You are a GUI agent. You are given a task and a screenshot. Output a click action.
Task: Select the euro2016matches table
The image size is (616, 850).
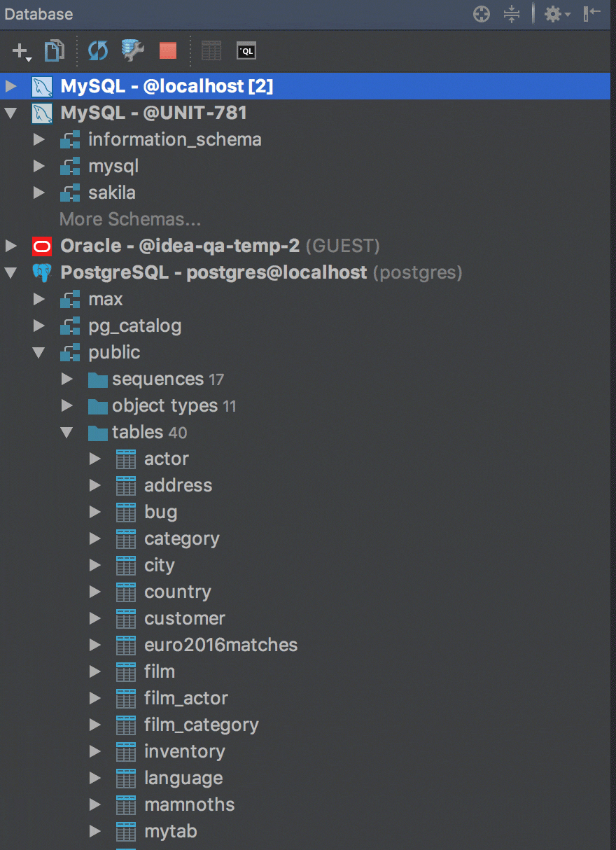point(220,645)
